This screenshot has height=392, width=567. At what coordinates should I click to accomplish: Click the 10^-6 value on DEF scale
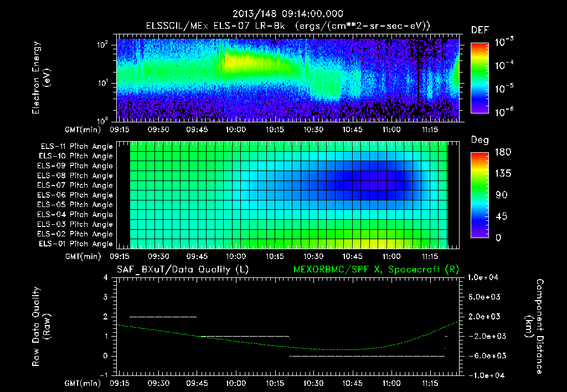tap(504, 112)
